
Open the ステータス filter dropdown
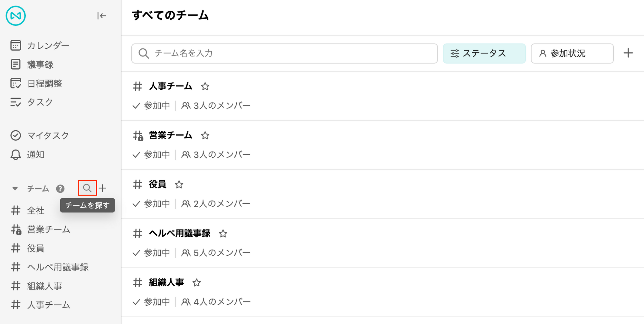click(x=484, y=54)
